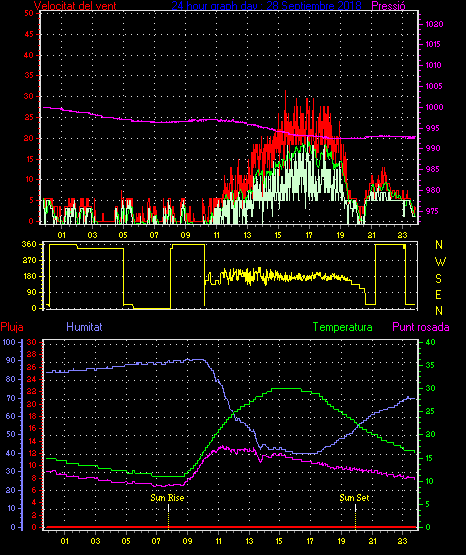Click the 'Temperatura' legend label
Viewport: 466px width, 555px height.
click(343, 327)
